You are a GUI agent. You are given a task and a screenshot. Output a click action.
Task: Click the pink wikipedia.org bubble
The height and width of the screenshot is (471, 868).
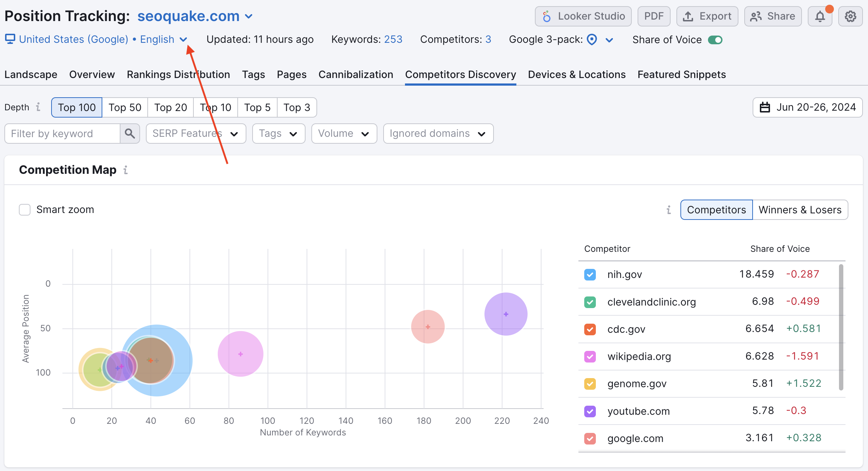pyautogui.click(x=240, y=354)
